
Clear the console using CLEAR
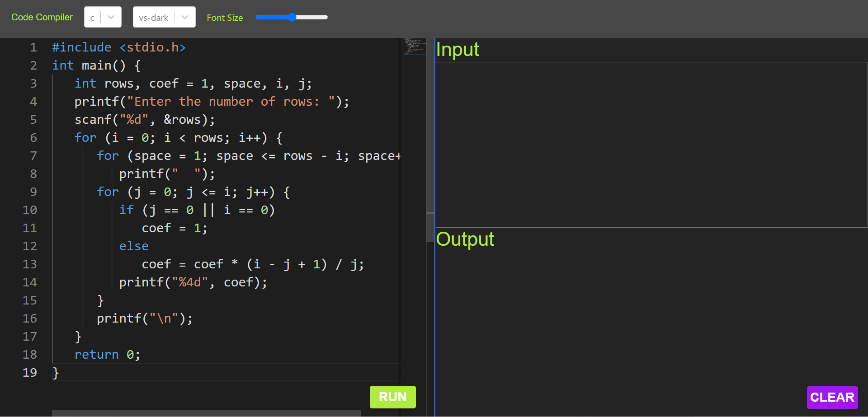[x=832, y=397]
